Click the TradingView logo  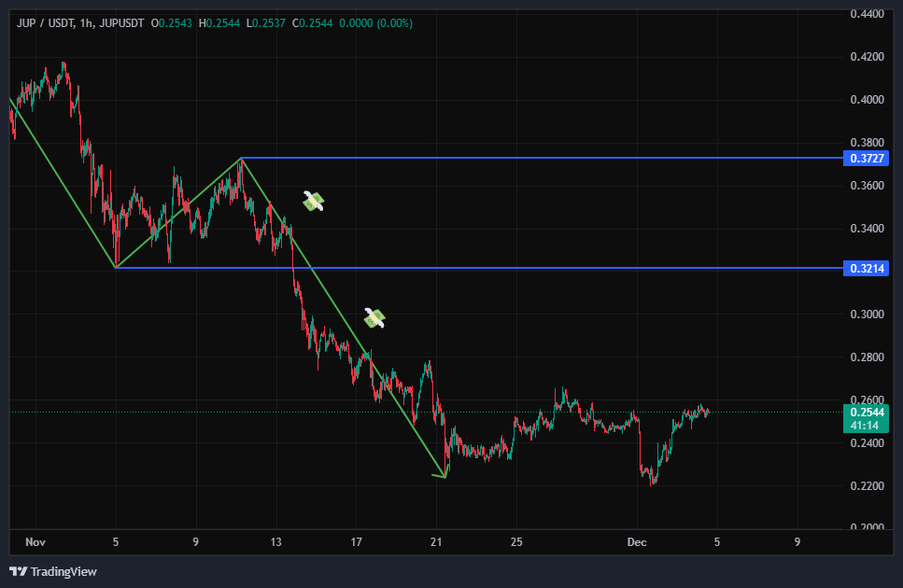pos(53,571)
